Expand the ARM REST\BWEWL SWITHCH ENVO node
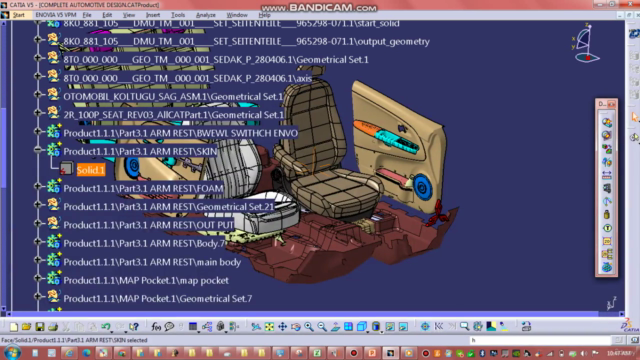The height and width of the screenshot is (360, 640). (x=38, y=131)
